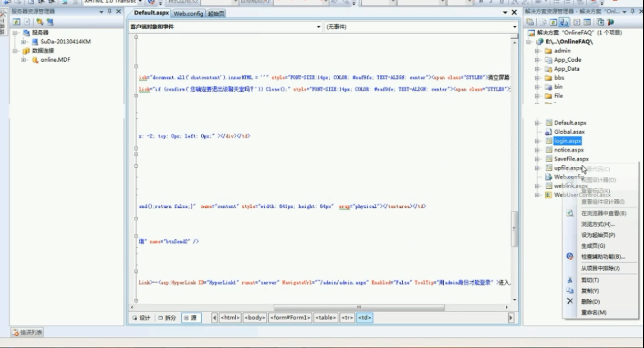Expand the SuDa-20130414KM server node
The width and height of the screenshot is (644, 348).
click(x=24, y=42)
